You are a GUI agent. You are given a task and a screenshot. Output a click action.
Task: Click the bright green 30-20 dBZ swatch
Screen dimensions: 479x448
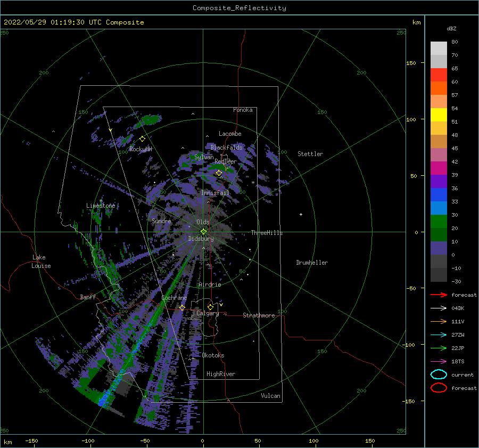[x=439, y=222]
